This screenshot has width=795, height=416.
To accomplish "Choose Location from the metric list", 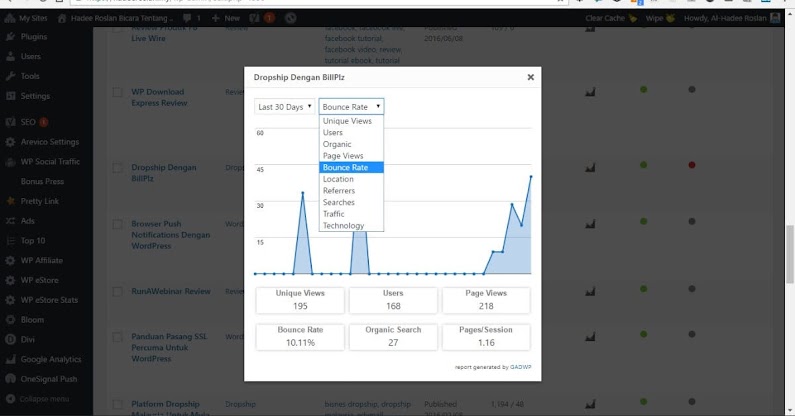I will [x=351, y=179].
